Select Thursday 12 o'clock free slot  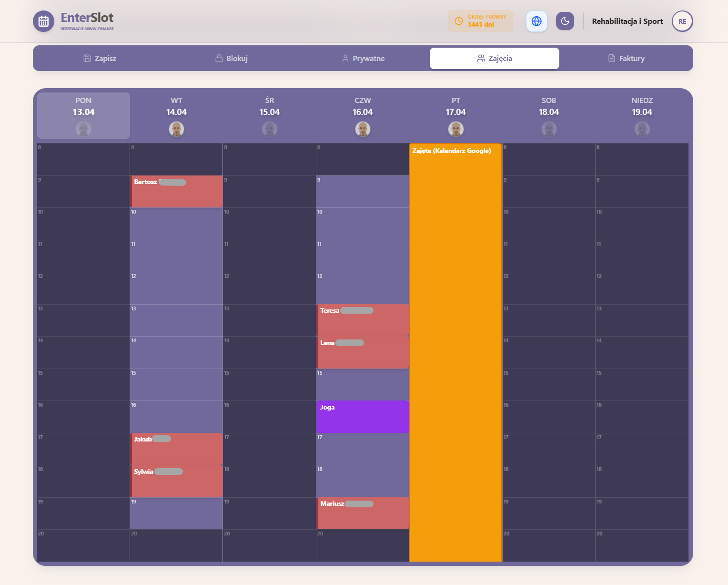tap(363, 288)
